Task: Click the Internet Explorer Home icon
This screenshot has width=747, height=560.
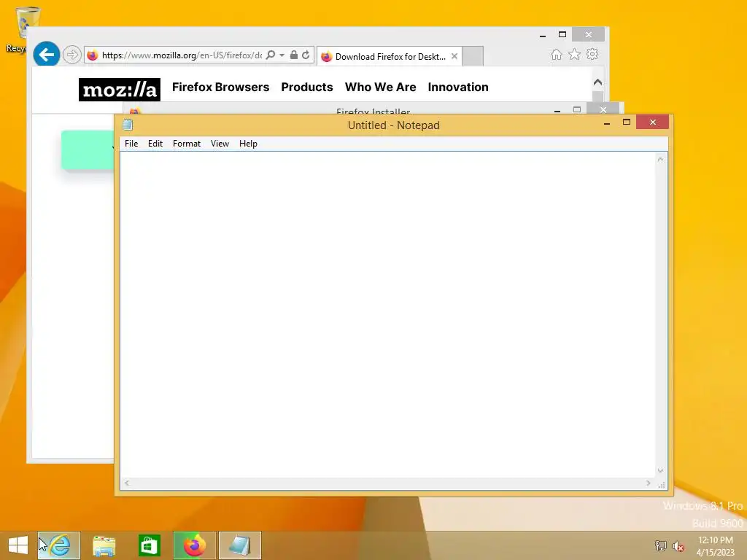Action: point(557,54)
